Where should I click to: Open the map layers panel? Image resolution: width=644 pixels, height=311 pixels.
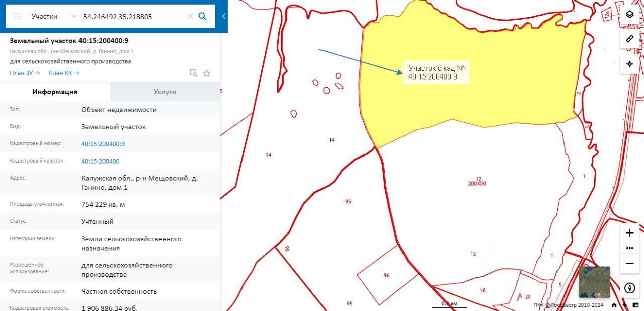point(629,14)
